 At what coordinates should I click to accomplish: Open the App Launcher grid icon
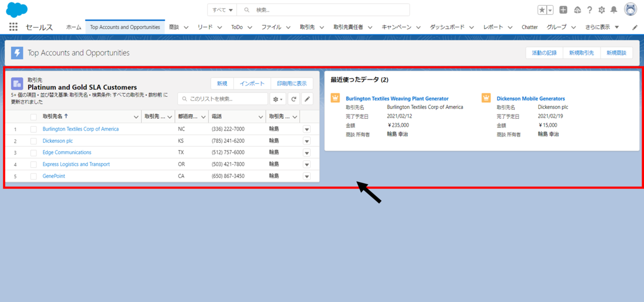coord(13,27)
